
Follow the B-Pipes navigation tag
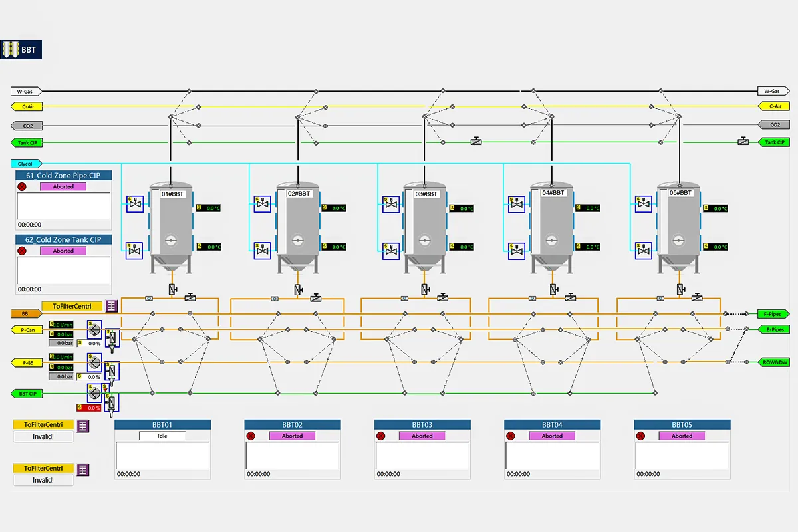(x=773, y=329)
